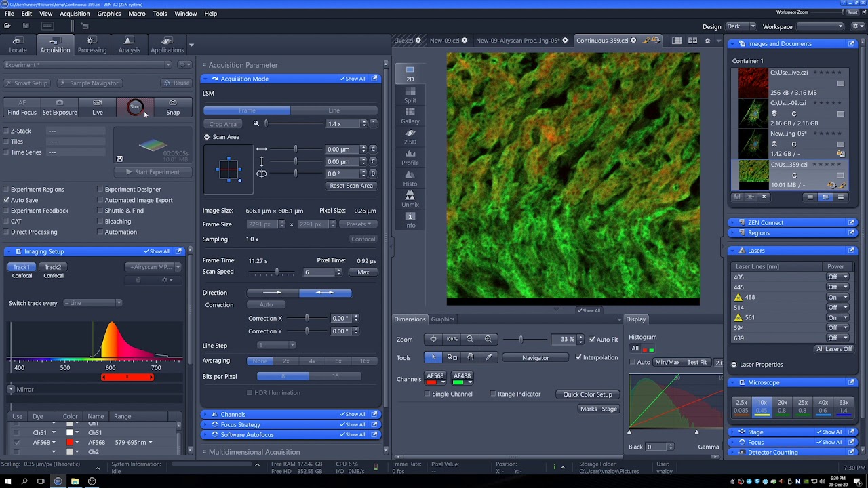Screen dimensions: 868x488
Task: Open Windows taskbar search
Action: pyautogui.click(x=24, y=481)
